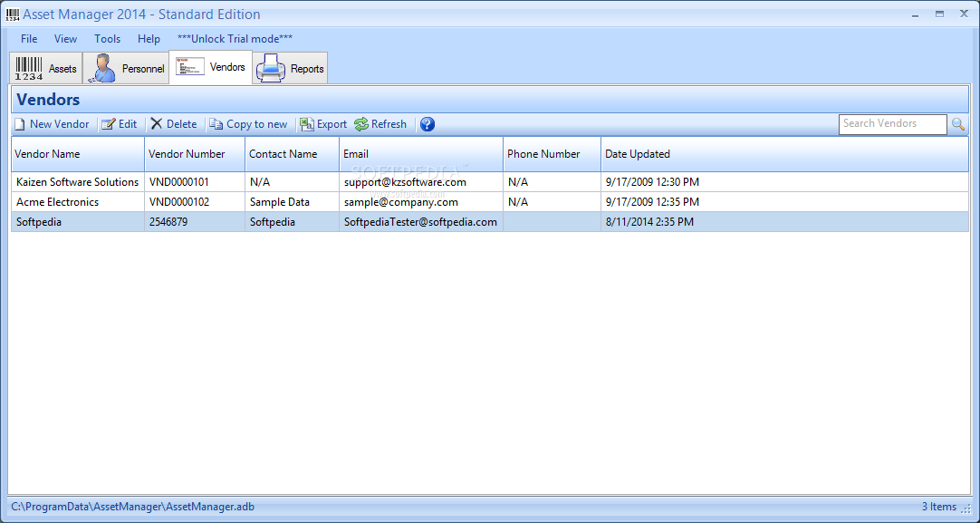980x523 pixels.
Task: Click the Delete X icon
Action: click(157, 124)
